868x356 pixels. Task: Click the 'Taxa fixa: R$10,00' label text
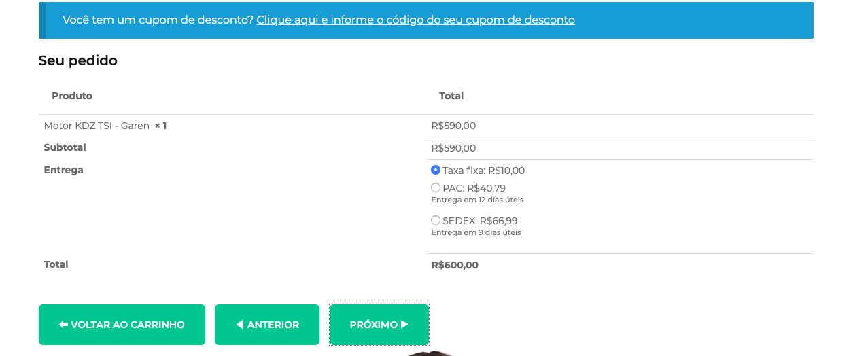[483, 171]
